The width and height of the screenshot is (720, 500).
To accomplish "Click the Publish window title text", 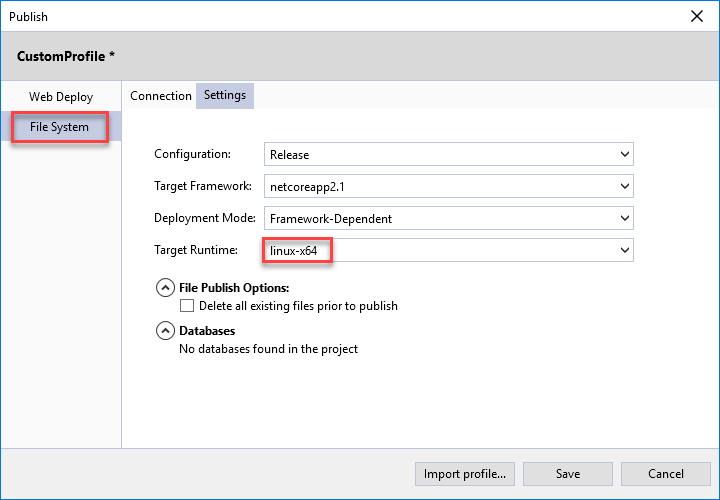I will pos(29,16).
